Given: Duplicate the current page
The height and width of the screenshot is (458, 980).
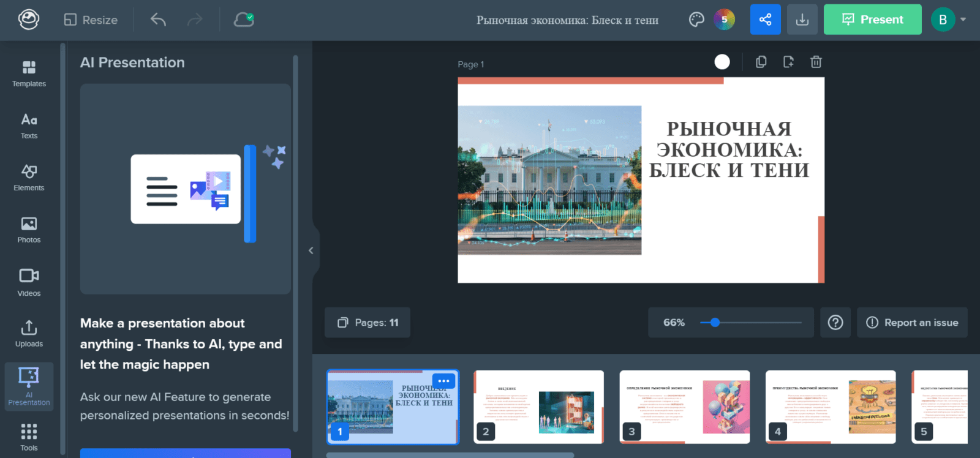Looking at the screenshot, I should pyautogui.click(x=761, y=62).
